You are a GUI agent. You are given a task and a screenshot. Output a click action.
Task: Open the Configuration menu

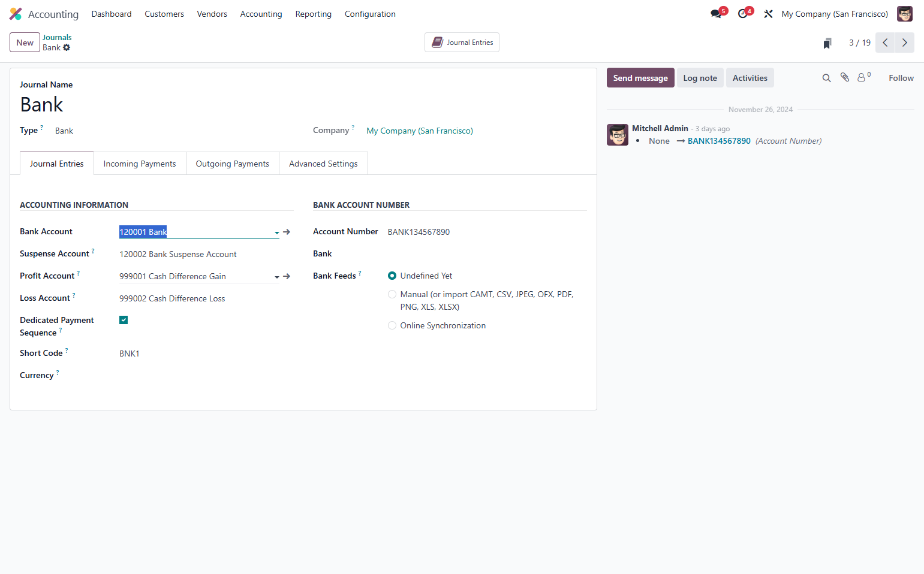pos(370,14)
